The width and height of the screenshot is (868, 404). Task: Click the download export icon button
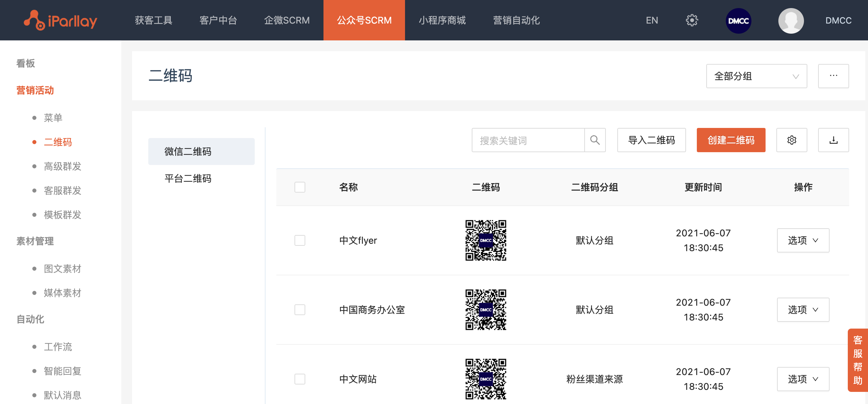(833, 140)
